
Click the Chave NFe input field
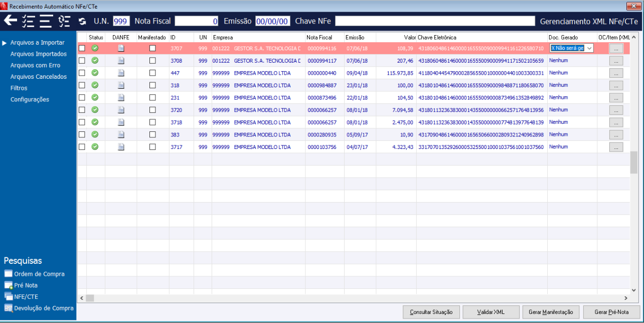(435, 21)
